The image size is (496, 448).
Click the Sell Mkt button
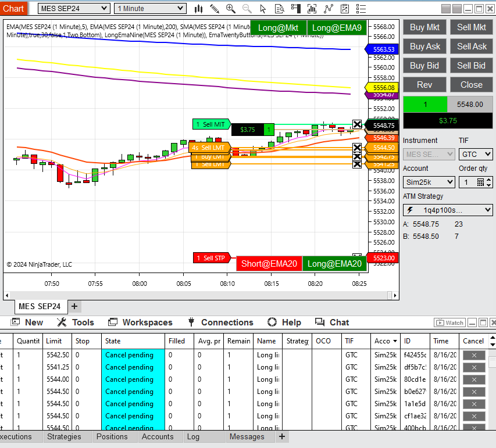pos(472,27)
